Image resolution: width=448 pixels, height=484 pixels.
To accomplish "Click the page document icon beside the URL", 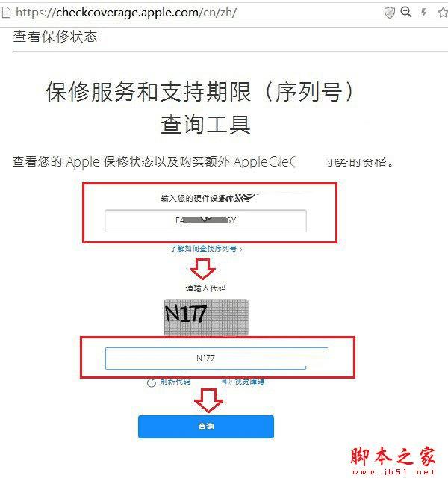I will [x=6, y=13].
